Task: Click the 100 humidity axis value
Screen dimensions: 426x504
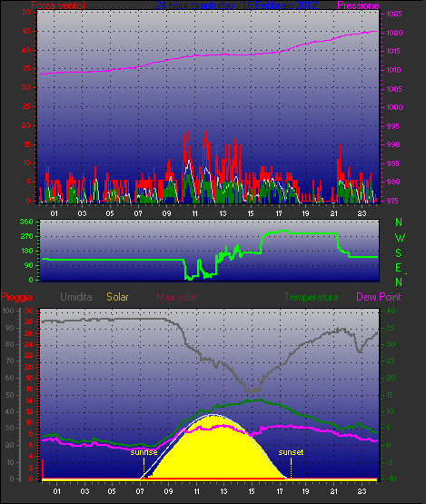Action: tap(8, 311)
